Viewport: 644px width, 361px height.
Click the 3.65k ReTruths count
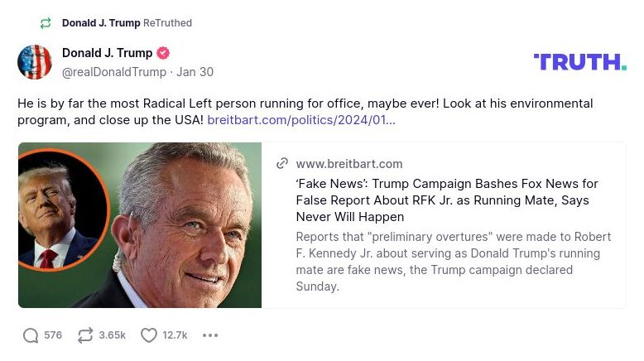(112, 335)
